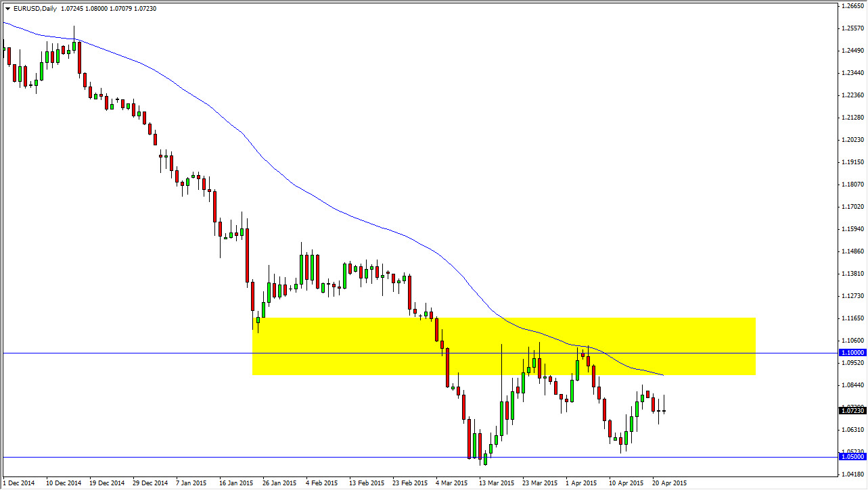Click the low price value 1.07079
This screenshot has width=868, height=490.
click(122, 8)
